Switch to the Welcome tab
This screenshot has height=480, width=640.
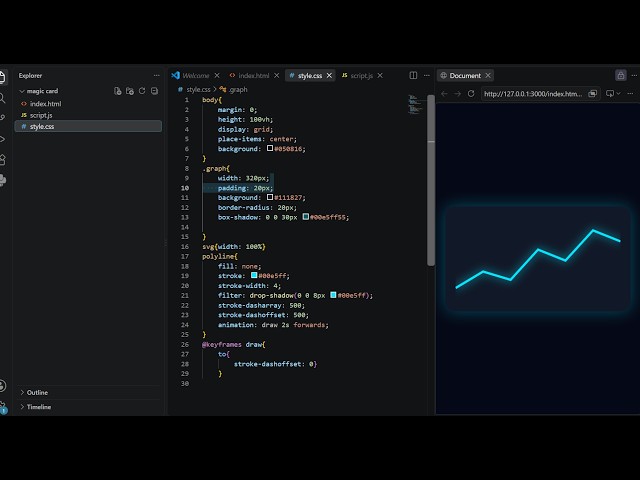(196, 76)
